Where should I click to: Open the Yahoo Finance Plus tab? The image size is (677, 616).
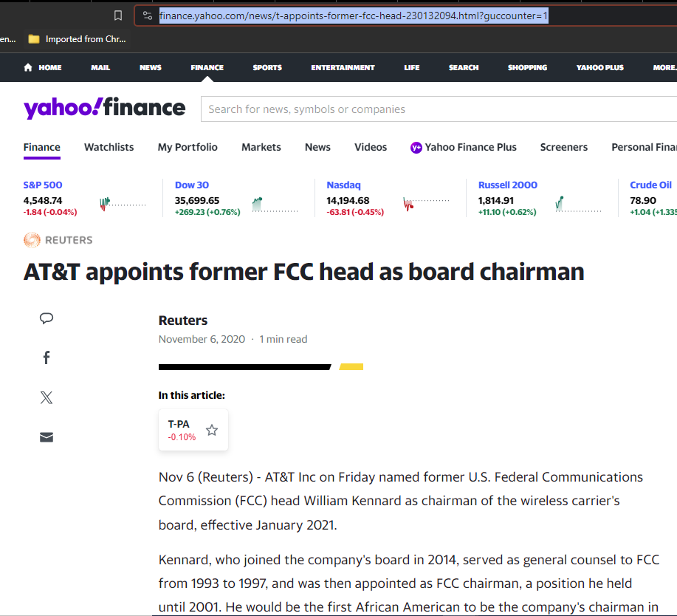click(464, 147)
